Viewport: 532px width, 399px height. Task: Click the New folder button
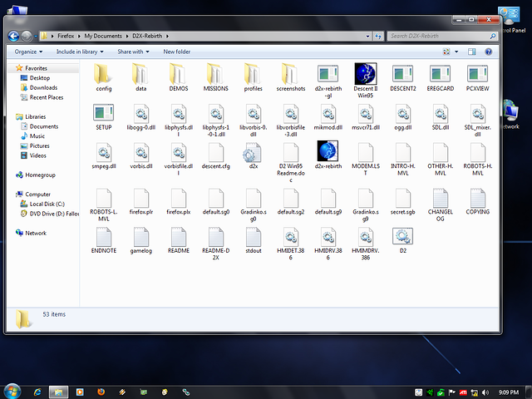(x=176, y=52)
